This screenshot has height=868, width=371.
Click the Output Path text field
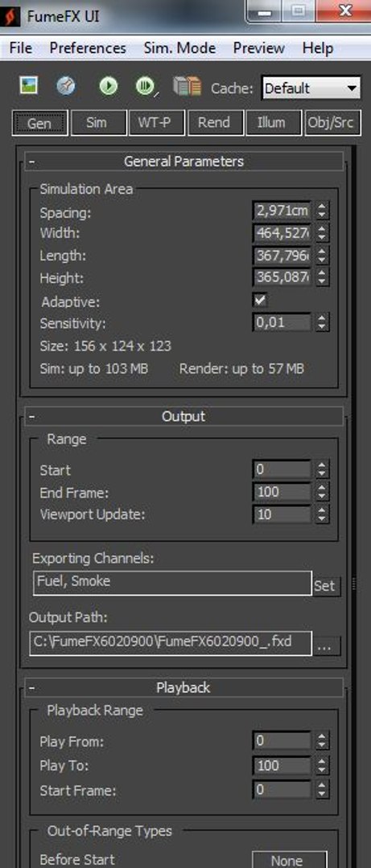[x=171, y=643]
